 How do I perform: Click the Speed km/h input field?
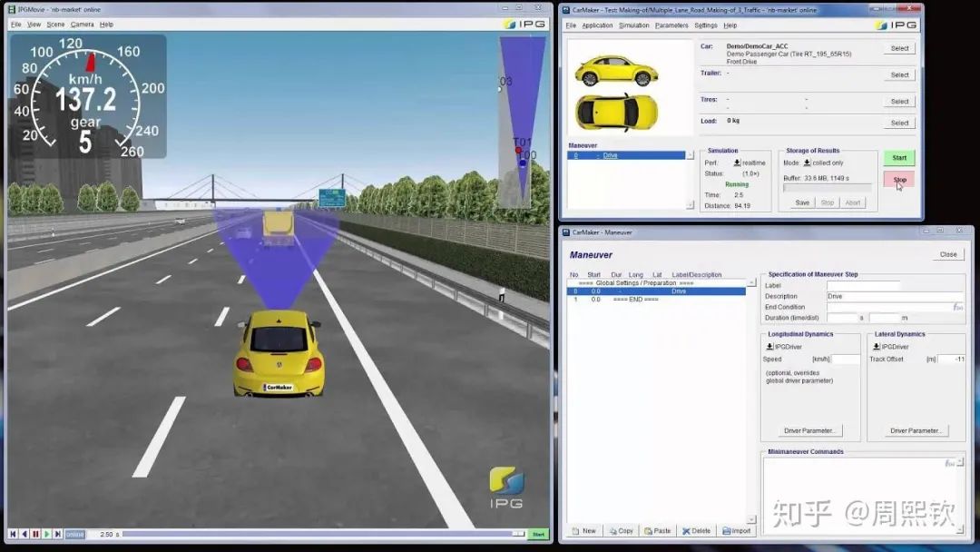coord(846,360)
